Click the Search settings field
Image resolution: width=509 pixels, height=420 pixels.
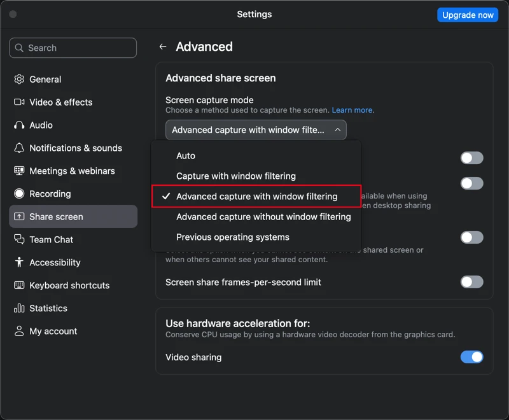point(73,48)
